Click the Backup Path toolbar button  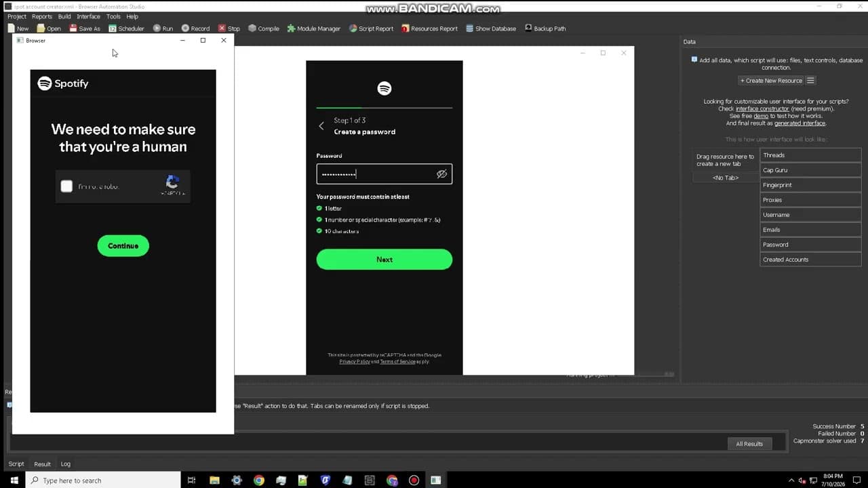click(x=545, y=28)
